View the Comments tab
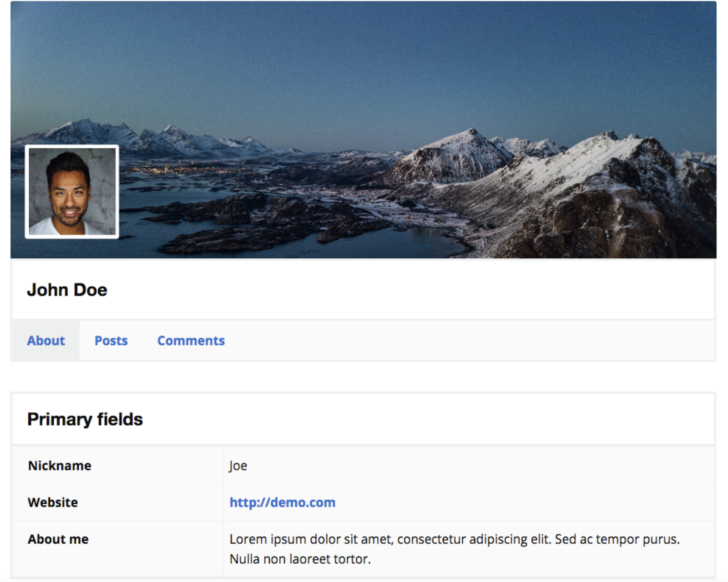This screenshot has width=728, height=582. (191, 341)
